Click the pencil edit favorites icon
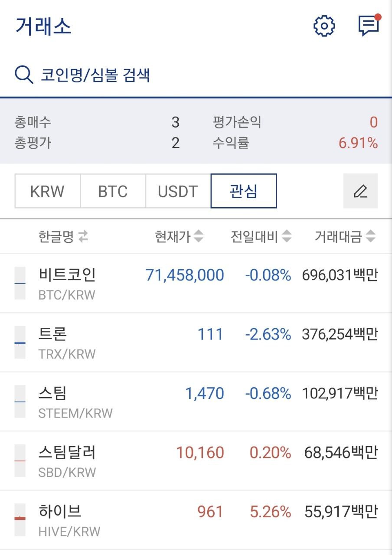Viewport: 392px width, 555px height. (360, 191)
